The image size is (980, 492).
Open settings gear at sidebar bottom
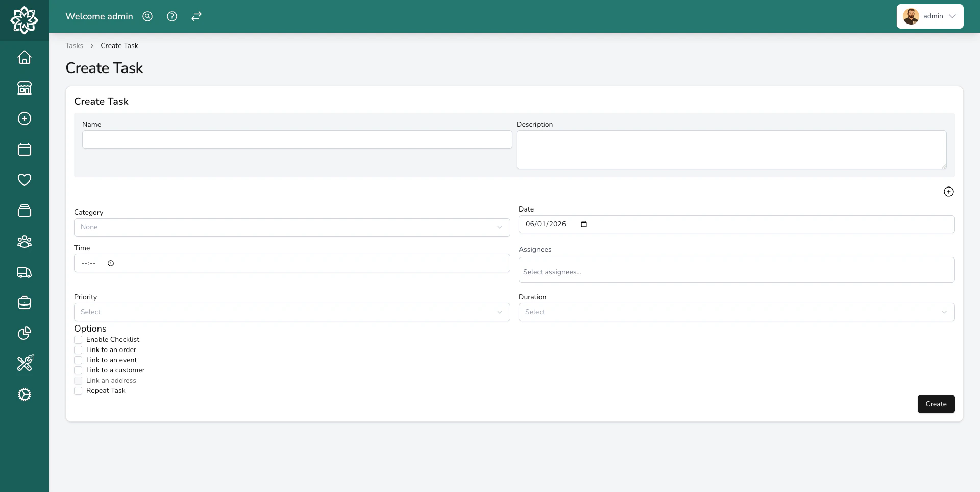coord(24,394)
